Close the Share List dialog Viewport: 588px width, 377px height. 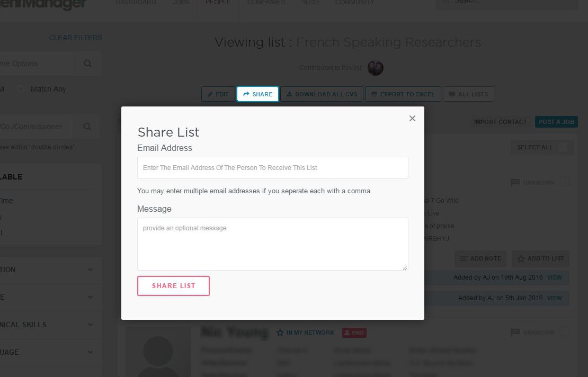tap(412, 119)
